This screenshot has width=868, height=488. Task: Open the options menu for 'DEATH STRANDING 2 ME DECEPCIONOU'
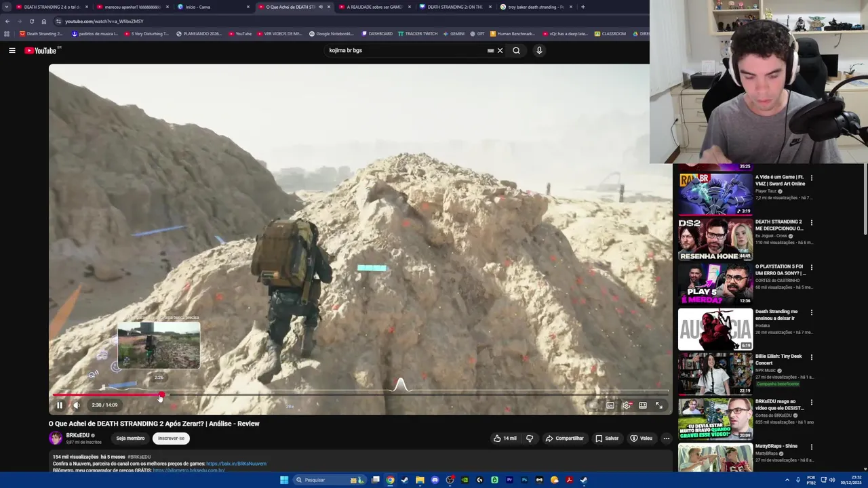click(x=812, y=222)
